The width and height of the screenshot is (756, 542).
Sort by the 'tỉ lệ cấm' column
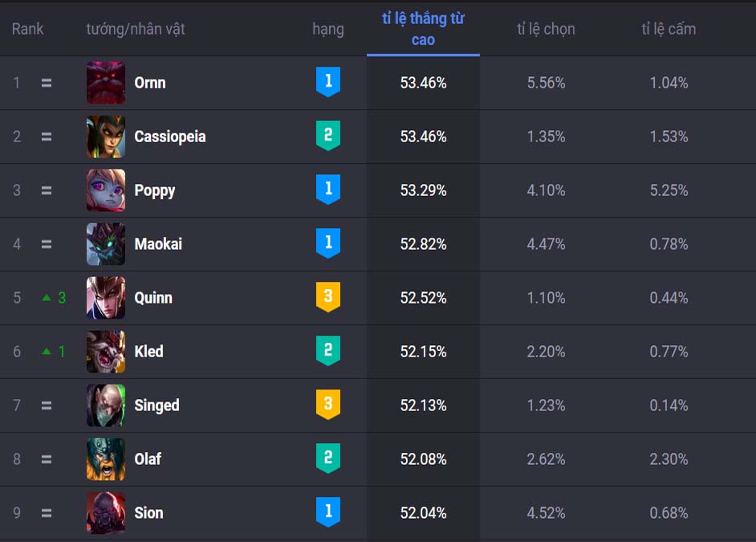tap(669, 29)
